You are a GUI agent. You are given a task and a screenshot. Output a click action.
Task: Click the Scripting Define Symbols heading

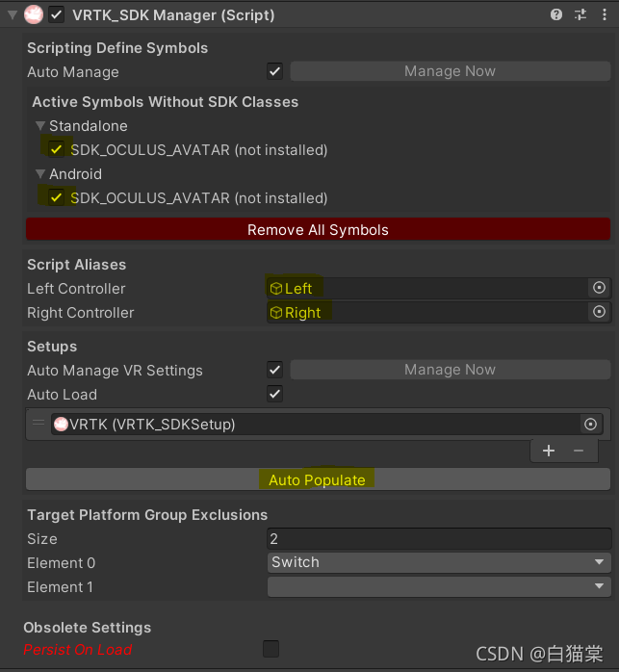[x=117, y=48]
